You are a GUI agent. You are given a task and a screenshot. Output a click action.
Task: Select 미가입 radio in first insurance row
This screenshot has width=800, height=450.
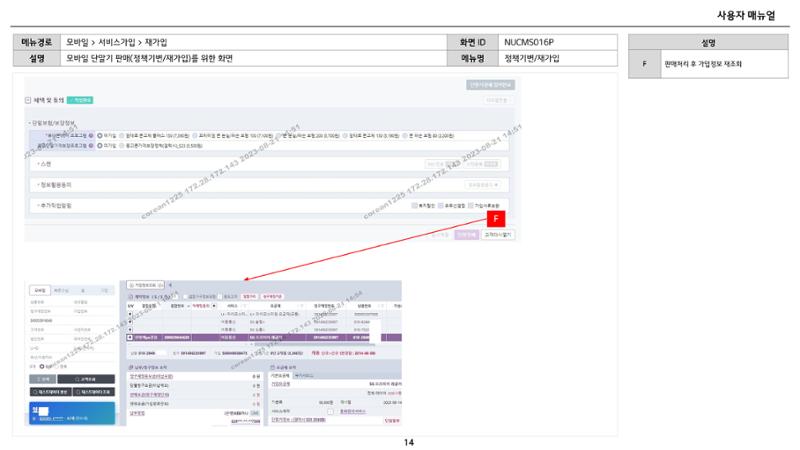point(100,136)
